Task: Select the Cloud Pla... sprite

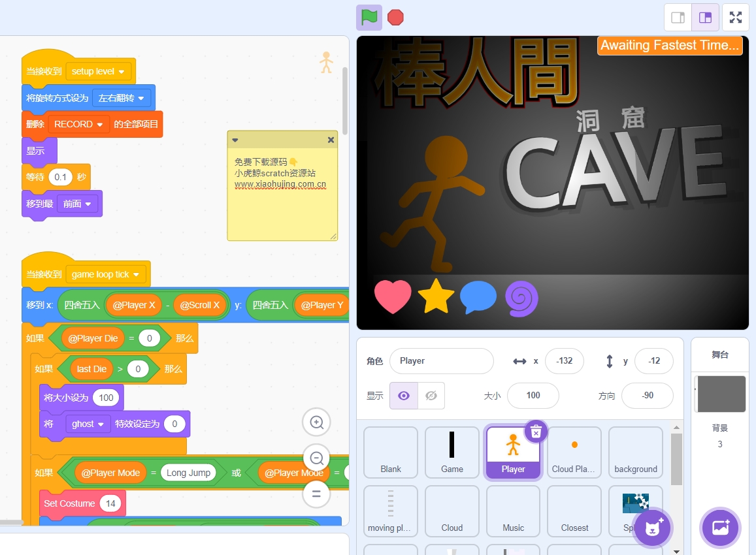Action: [574, 452]
